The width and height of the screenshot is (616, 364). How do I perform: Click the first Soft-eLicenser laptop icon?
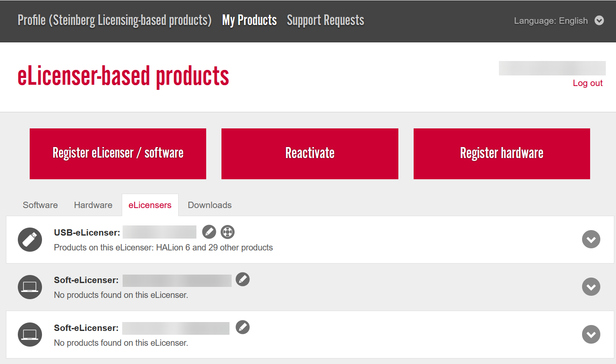(x=30, y=287)
